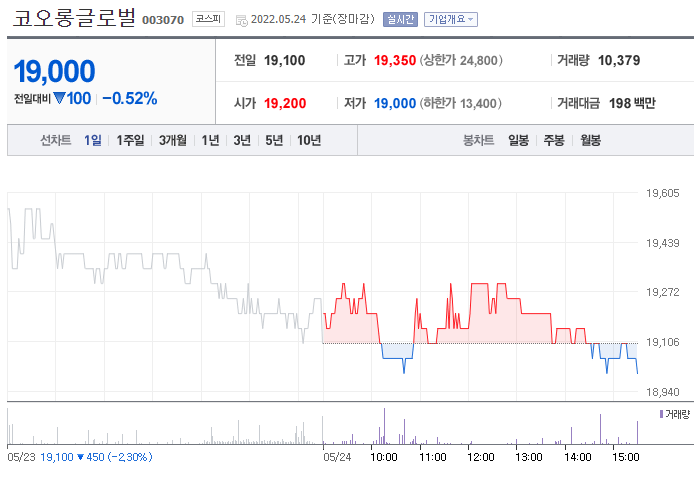Click the down-arrow icon before 100
This screenshot has height=482, width=694.
pyautogui.click(x=59, y=98)
